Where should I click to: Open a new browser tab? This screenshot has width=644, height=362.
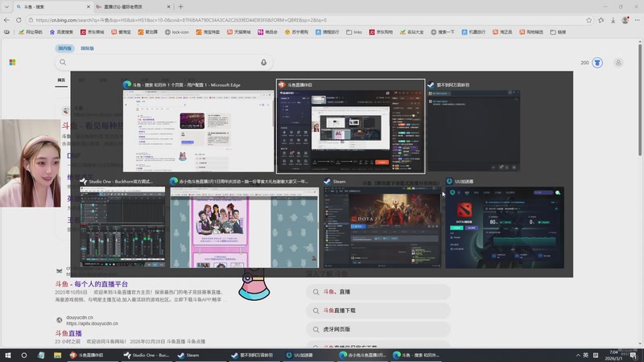click(x=180, y=6)
